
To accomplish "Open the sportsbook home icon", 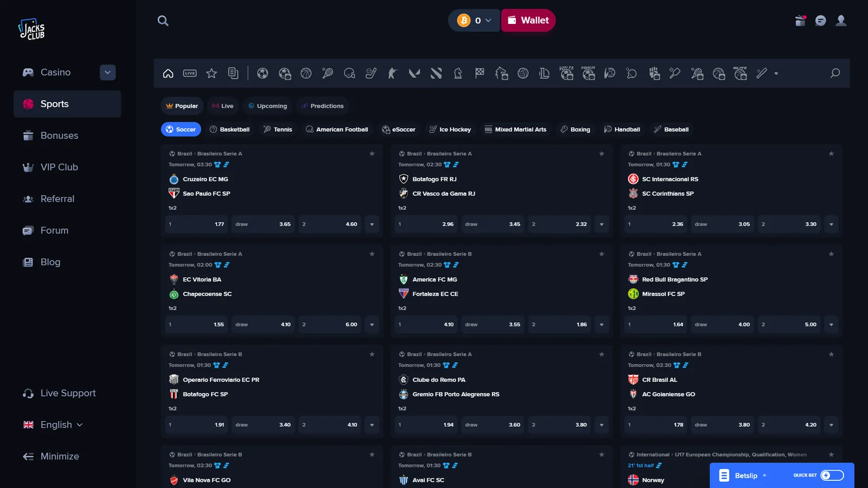I will point(168,73).
